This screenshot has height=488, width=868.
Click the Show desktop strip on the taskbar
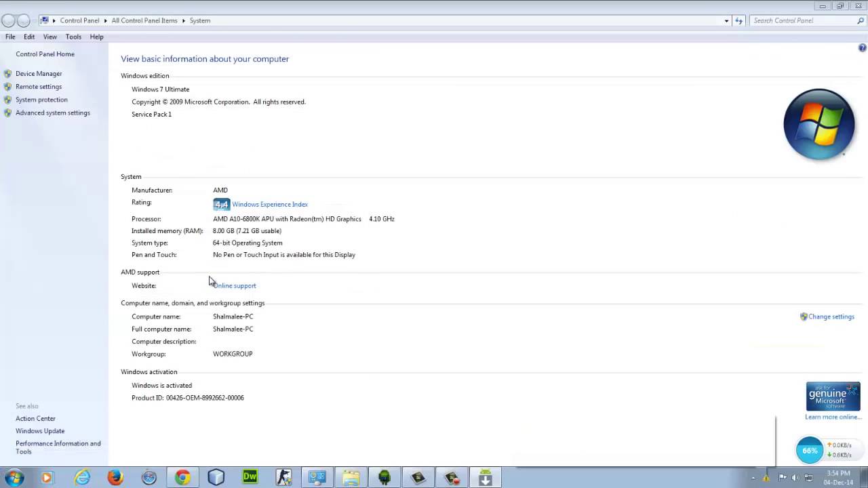click(864, 478)
